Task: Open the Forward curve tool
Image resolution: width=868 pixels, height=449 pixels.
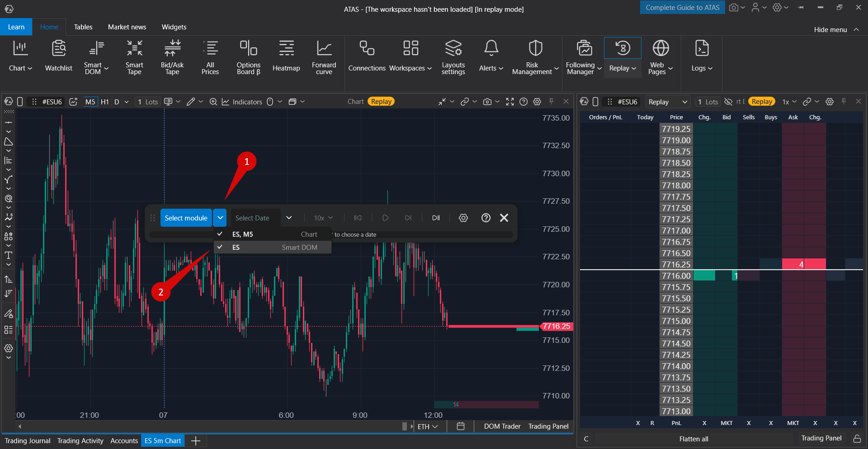Action: coord(324,57)
